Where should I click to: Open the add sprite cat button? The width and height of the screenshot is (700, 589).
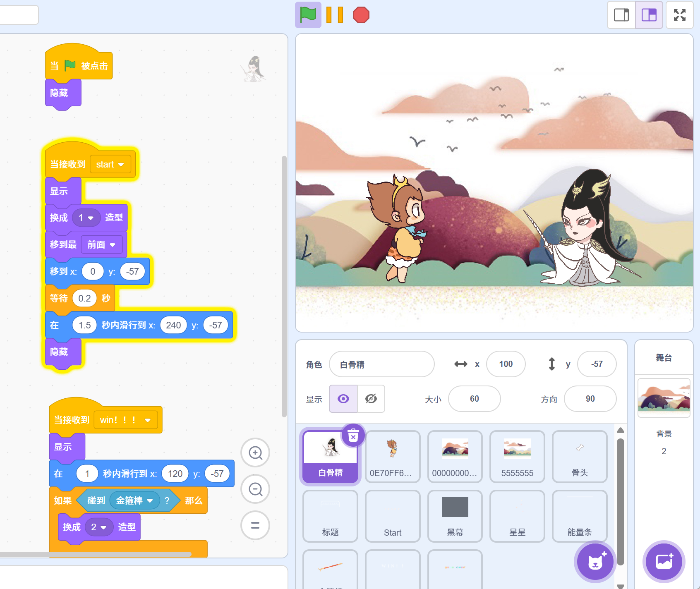(595, 562)
